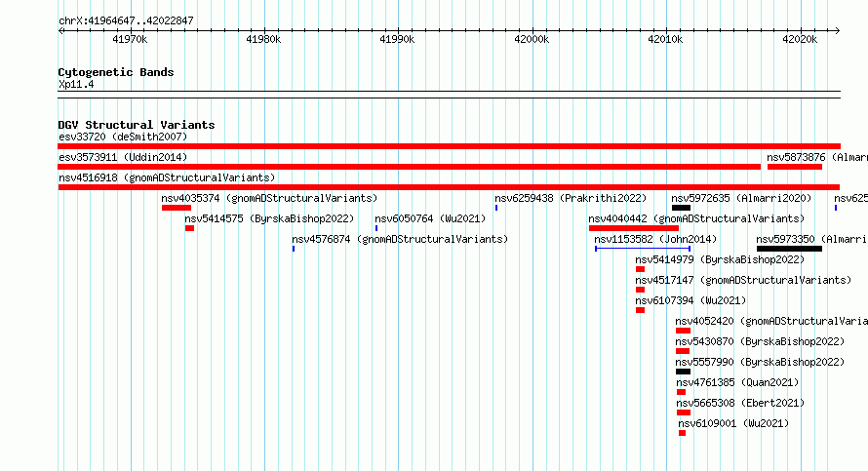Click the DGV Structural Variants track title
The image size is (868, 471).
point(137,125)
